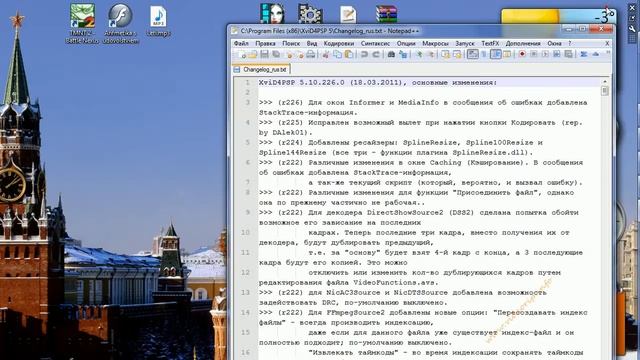Close the current document via toolbar icon
This screenshot has height=360, width=640.
[289, 54]
